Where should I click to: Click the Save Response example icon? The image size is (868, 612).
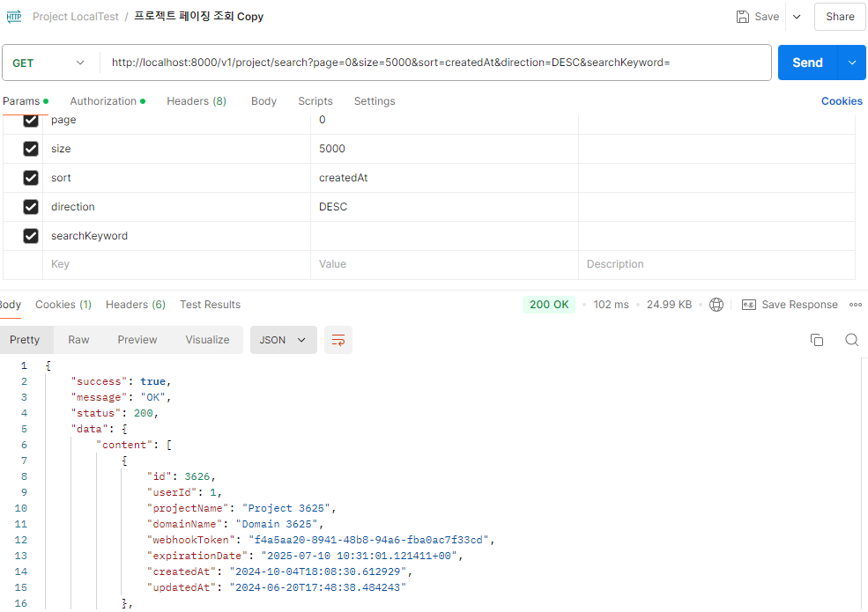tap(748, 305)
